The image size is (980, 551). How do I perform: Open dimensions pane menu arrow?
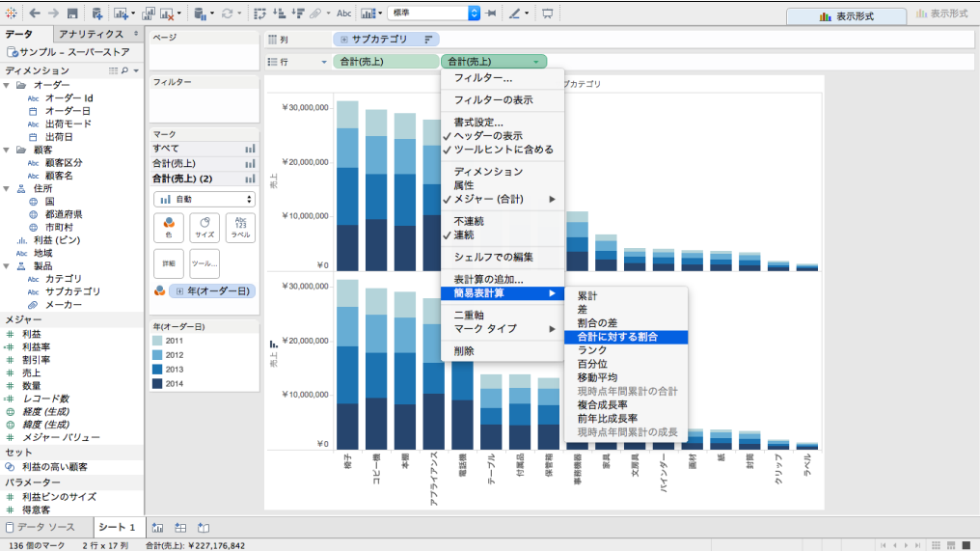pyautogui.click(x=136, y=70)
